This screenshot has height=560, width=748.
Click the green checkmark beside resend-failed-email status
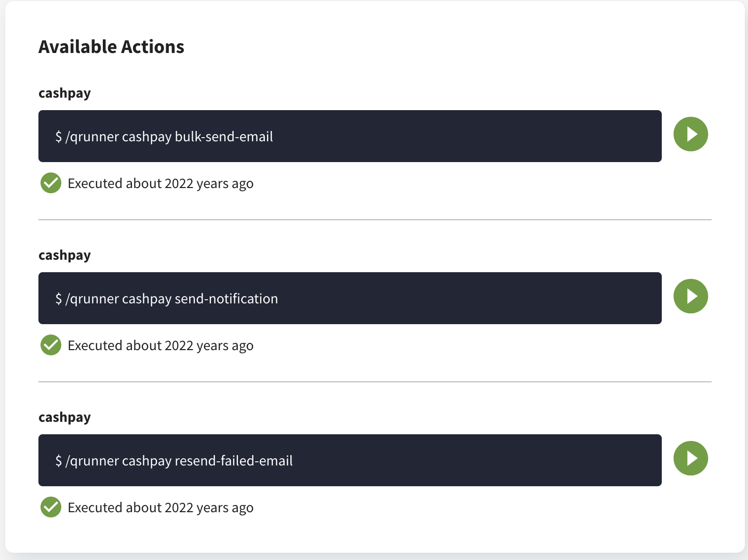[50, 507]
